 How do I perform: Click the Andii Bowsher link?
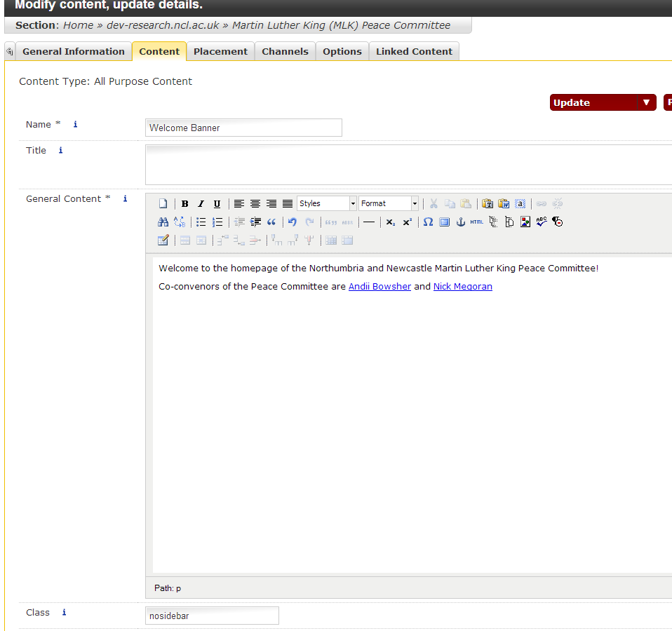tap(379, 287)
